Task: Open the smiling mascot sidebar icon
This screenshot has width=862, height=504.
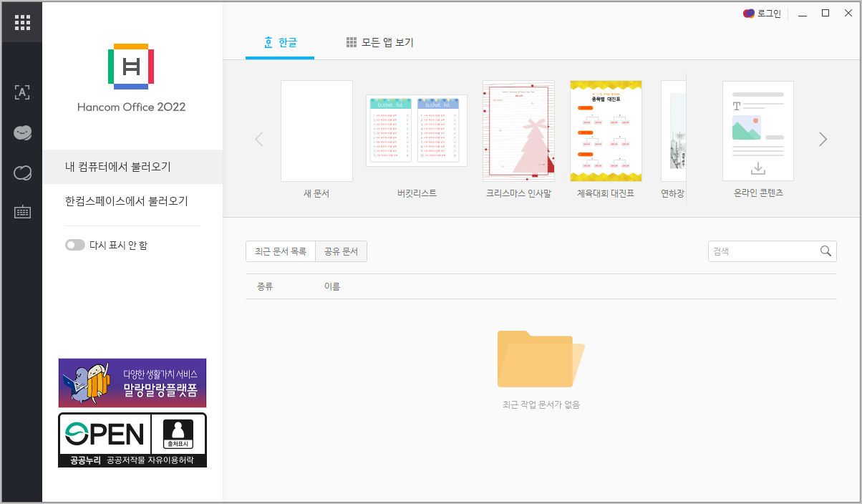Action: click(22, 132)
